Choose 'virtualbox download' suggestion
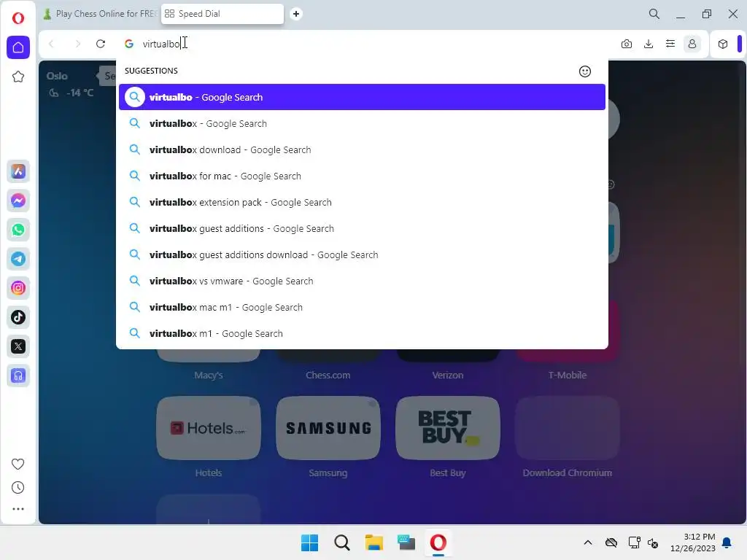 362,149
